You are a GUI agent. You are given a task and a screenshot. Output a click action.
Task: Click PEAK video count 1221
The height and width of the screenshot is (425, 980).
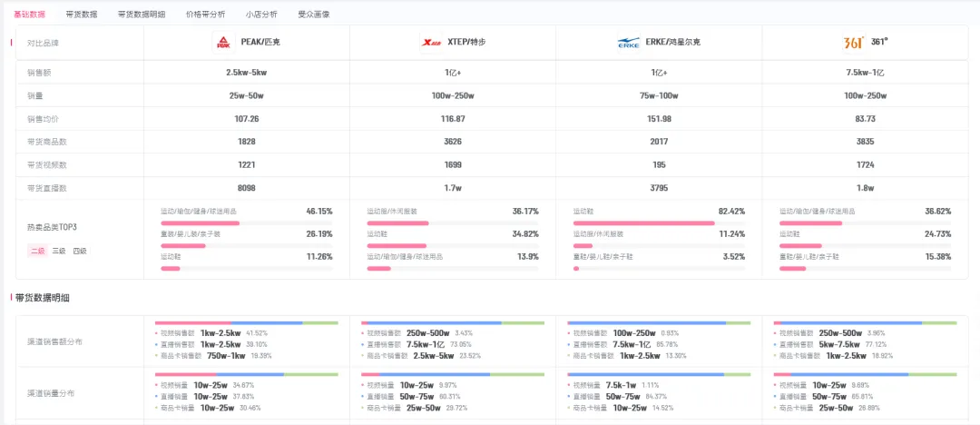pyautogui.click(x=246, y=165)
